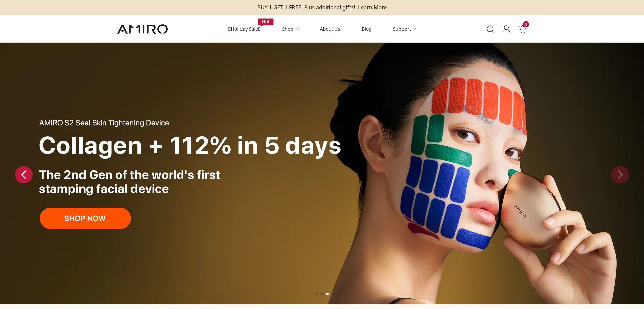Image resolution: width=644 pixels, height=309 pixels.
Task: Click the SHOP NOW button
Action: 85,218
